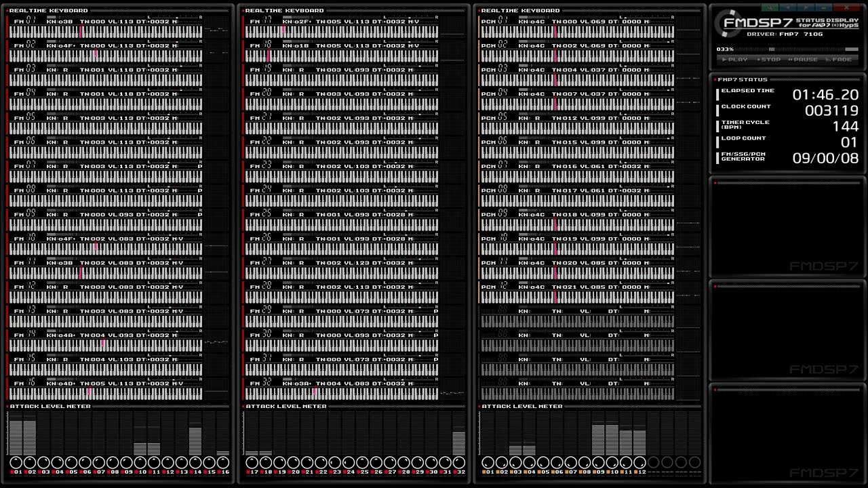868x488 pixels.
Task: Click the pan knob for FM channel 02
Action: 29,463
